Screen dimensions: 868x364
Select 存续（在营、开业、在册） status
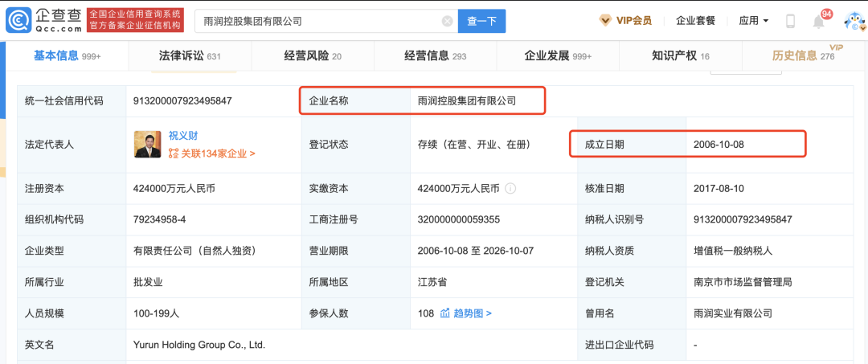point(474,145)
